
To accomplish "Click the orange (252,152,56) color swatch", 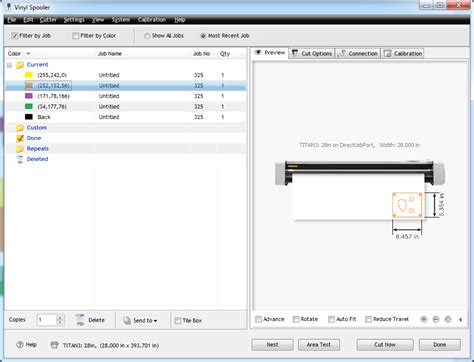I will pos(29,86).
